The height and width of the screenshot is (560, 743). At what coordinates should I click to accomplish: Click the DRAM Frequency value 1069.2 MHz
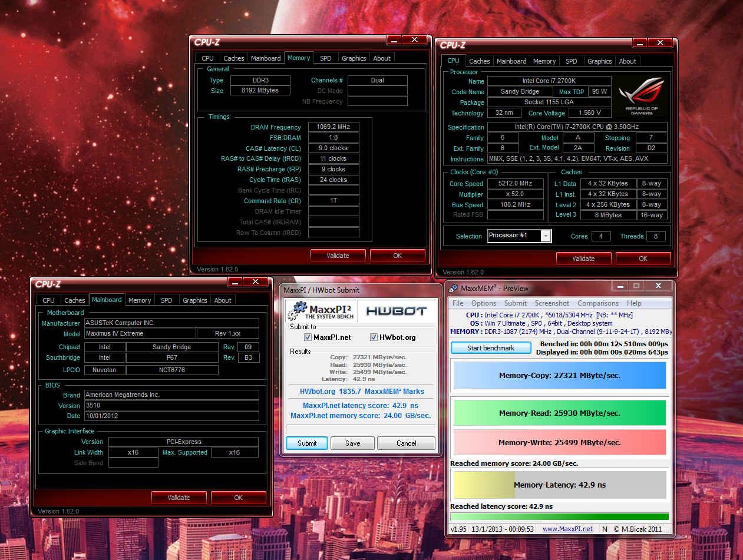[333, 127]
